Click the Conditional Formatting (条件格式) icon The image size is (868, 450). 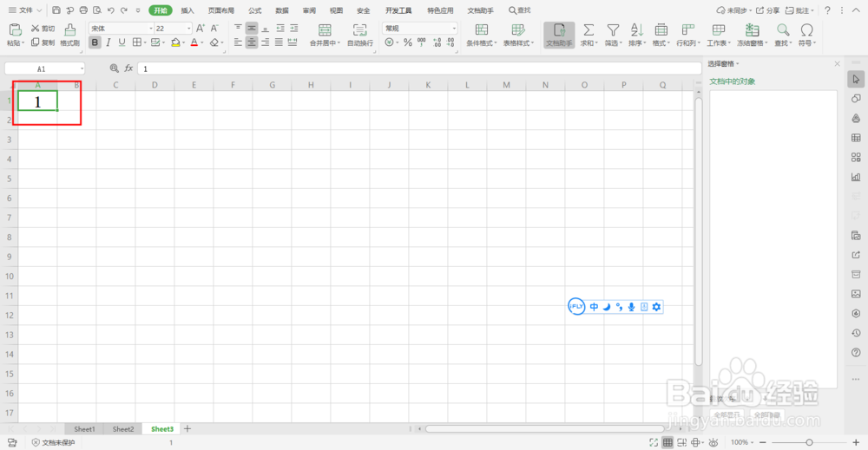[x=482, y=29]
